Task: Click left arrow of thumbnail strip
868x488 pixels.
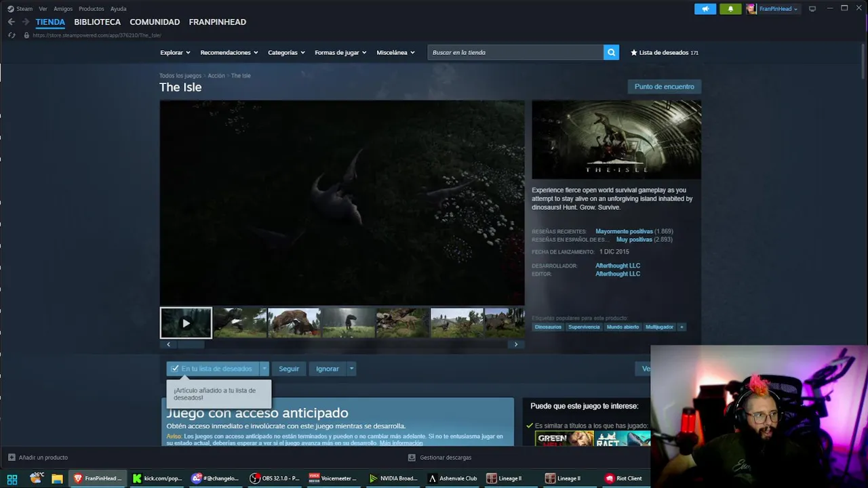Action: point(168,344)
